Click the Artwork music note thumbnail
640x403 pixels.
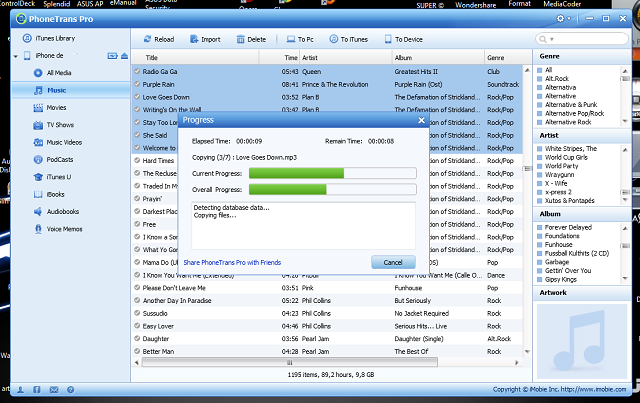click(582, 341)
